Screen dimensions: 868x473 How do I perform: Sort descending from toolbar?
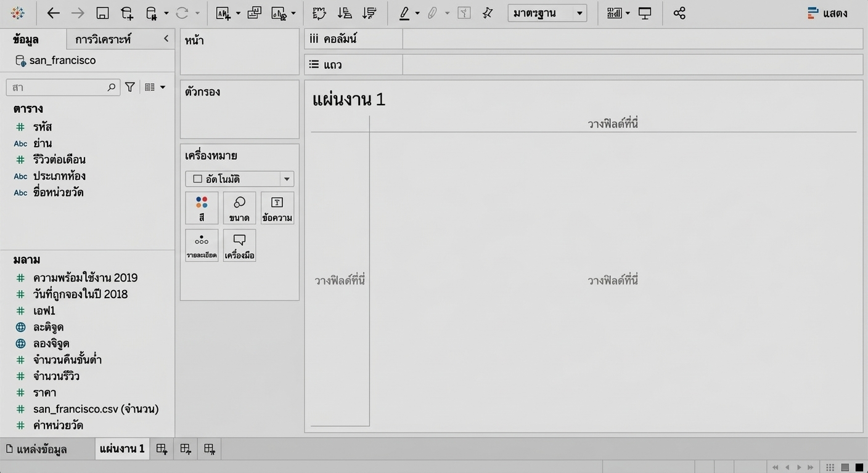point(369,13)
